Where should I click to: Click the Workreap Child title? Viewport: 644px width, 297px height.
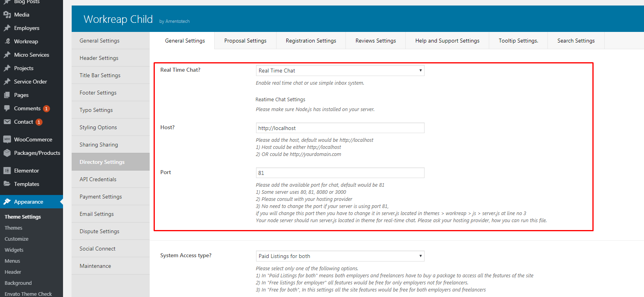[x=118, y=19]
